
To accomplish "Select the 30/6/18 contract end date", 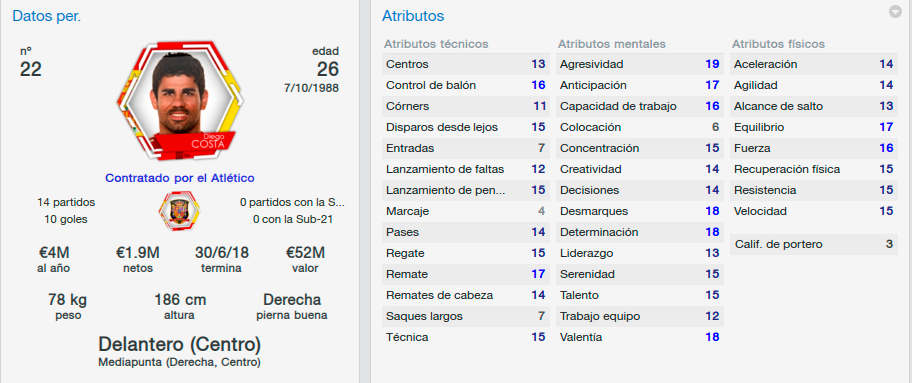I will pyautogui.click(x=221, y=253).
